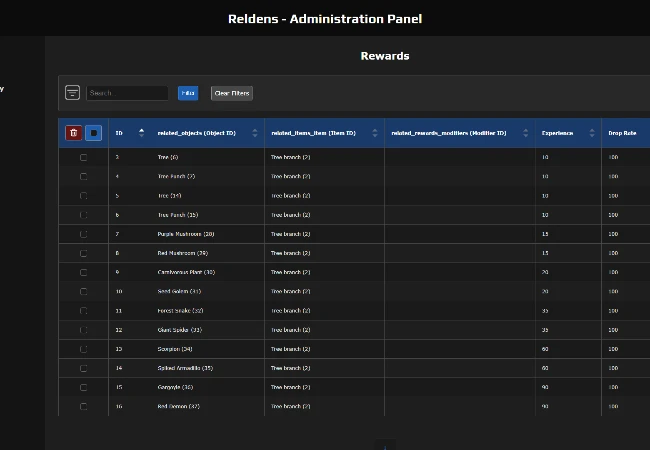The image size is (650, 450).
Task: Tick the checkbox for Tree Punch (7) row
Action: click(x=83, y=177)
